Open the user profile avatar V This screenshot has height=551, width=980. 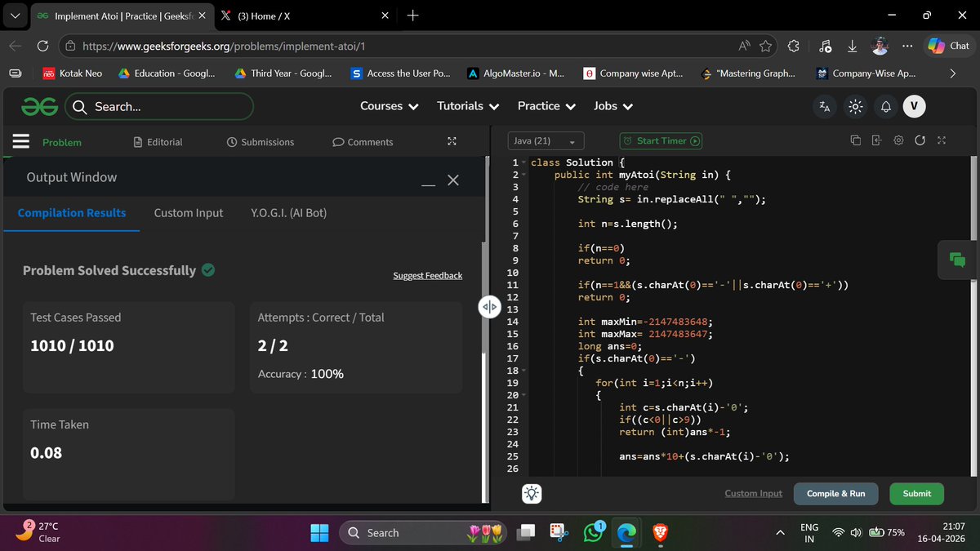913,106
